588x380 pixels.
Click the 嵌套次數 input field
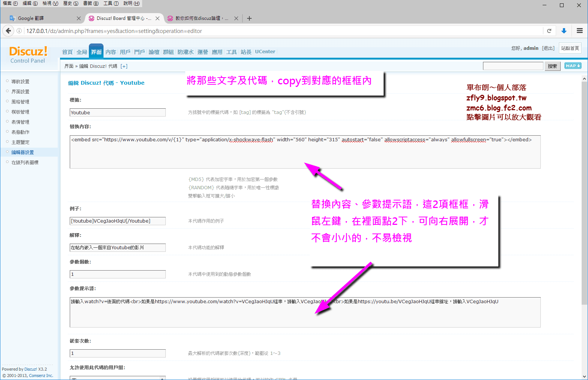pos(118,353)
